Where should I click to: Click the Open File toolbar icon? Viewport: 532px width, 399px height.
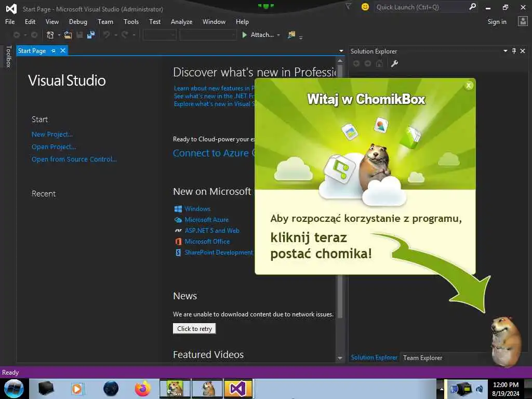[68, 35]
